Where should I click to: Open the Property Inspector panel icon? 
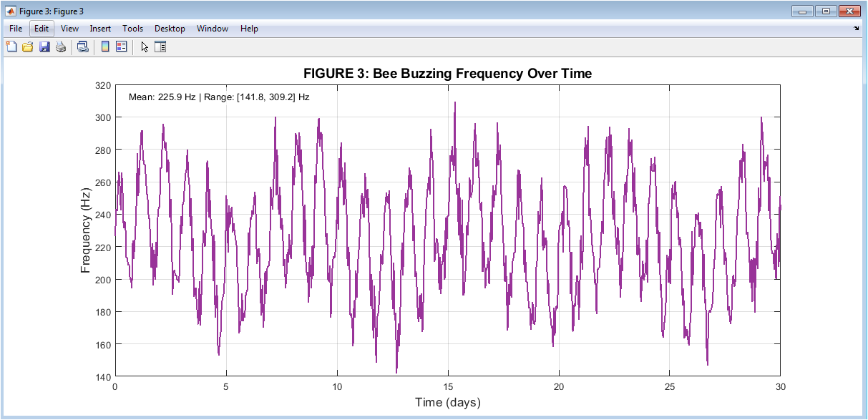[x=160, y=47]
